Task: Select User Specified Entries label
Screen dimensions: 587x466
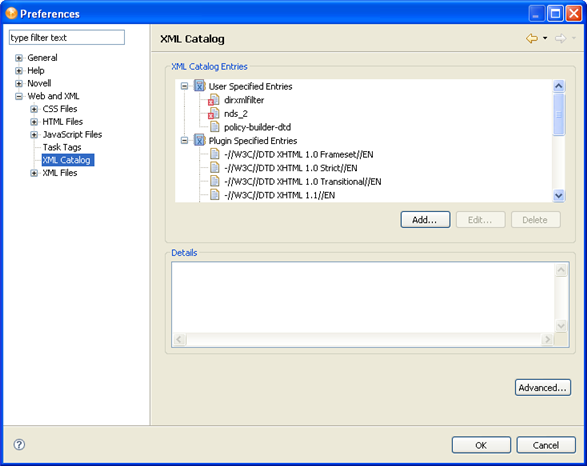Action: tap(250, 86)
